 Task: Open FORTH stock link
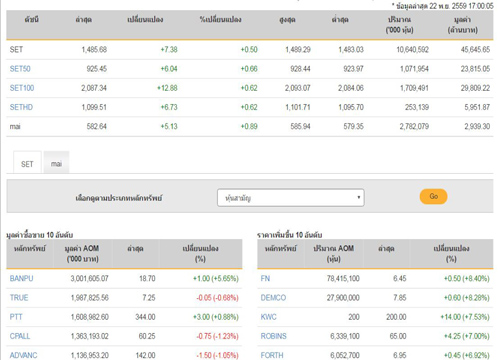pos(272,355)
